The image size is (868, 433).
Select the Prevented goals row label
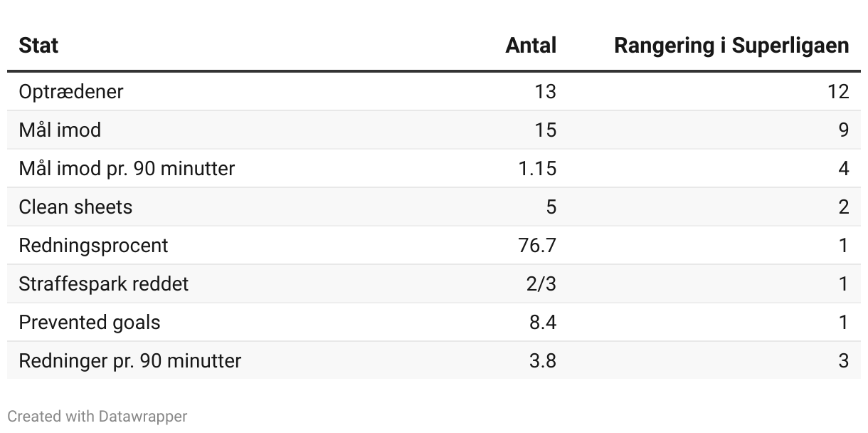[90, 322]
